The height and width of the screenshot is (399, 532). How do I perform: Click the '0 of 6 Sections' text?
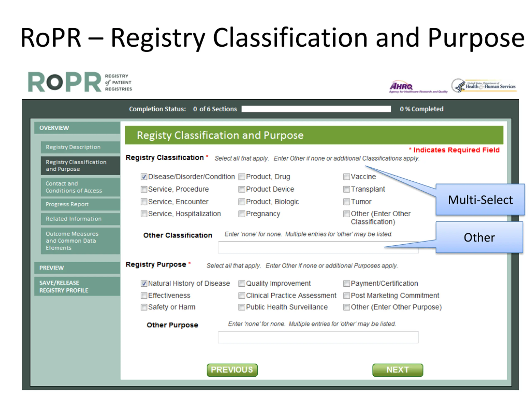(215, 109)
